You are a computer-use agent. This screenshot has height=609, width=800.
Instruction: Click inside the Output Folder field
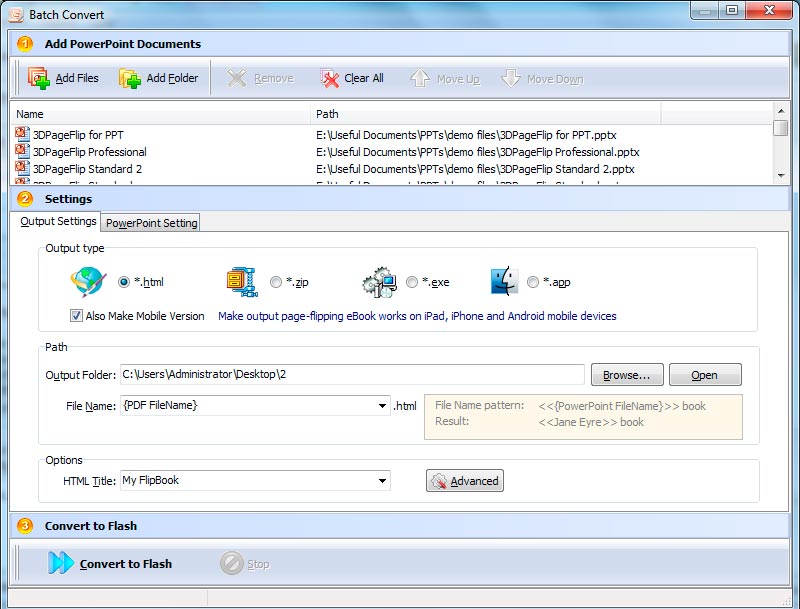click(353, 374)
